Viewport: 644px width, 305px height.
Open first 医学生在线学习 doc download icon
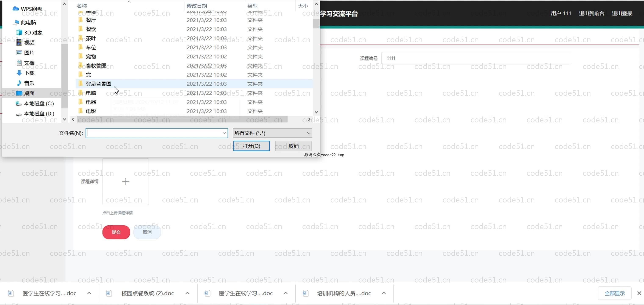click(x=11, y=293)
